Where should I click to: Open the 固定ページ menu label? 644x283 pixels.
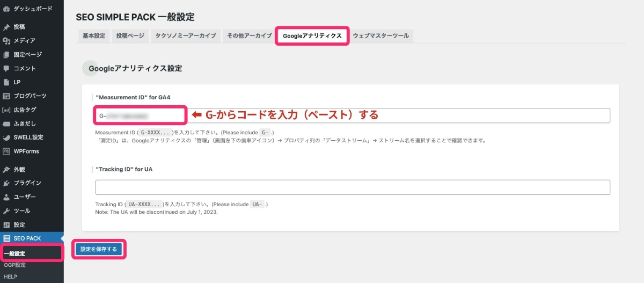point(28,55)
